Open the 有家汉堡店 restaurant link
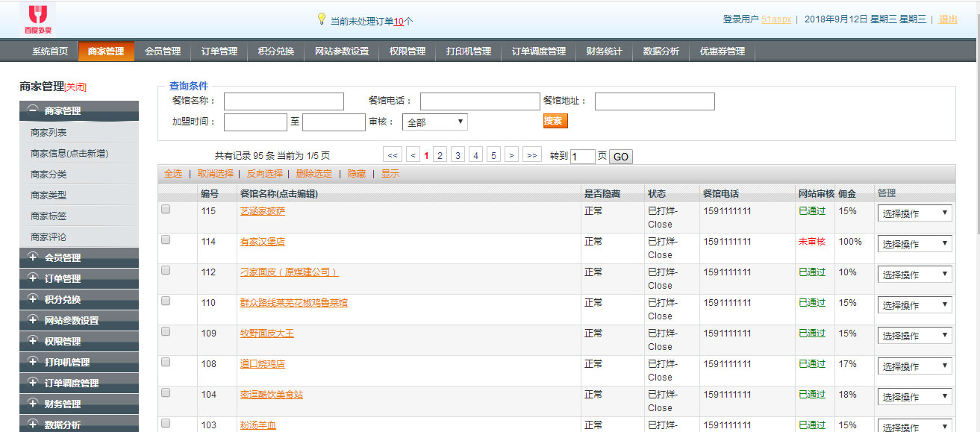 point(262,242)
